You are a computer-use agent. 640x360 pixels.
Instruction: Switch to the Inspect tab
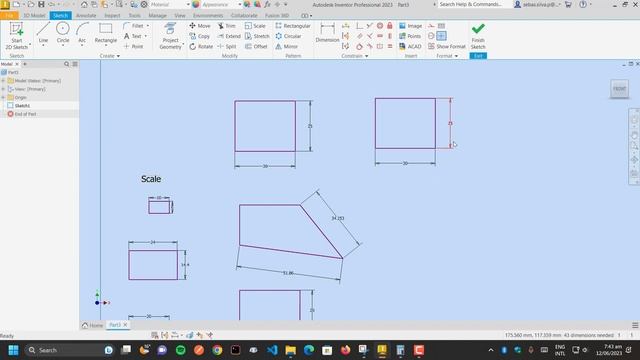[112, 16]
